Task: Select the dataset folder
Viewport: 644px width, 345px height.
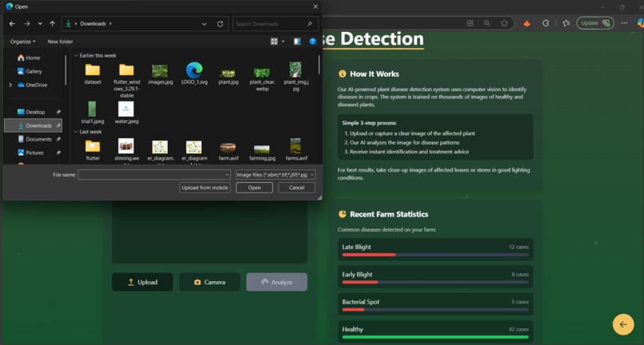Action: pyautogui.click(x=93, y=74)
